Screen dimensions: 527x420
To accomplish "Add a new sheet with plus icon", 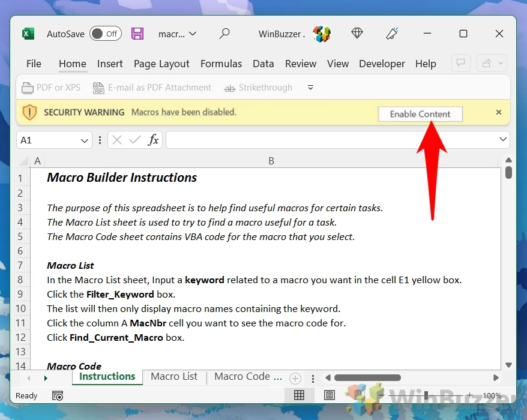I will (295, 379).
